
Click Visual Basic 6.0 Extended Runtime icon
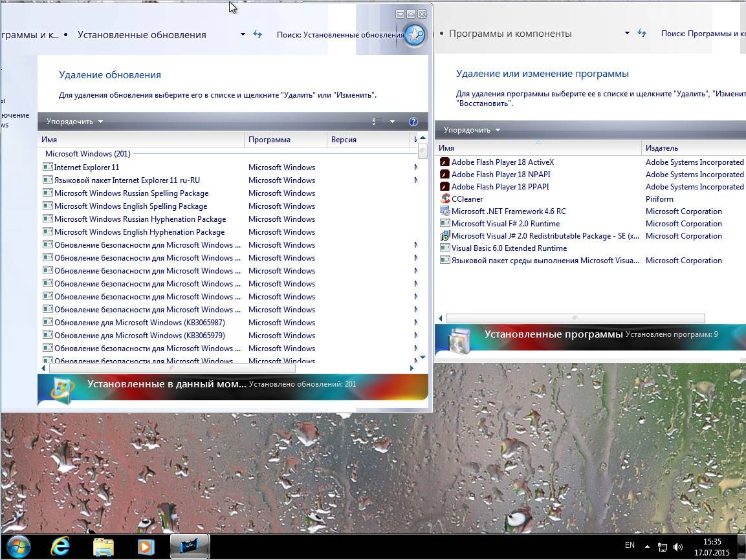(x=445, y=248)
